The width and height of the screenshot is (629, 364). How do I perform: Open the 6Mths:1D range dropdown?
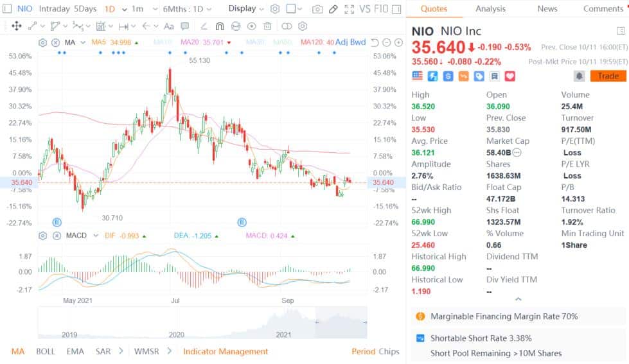pos(187,9)
